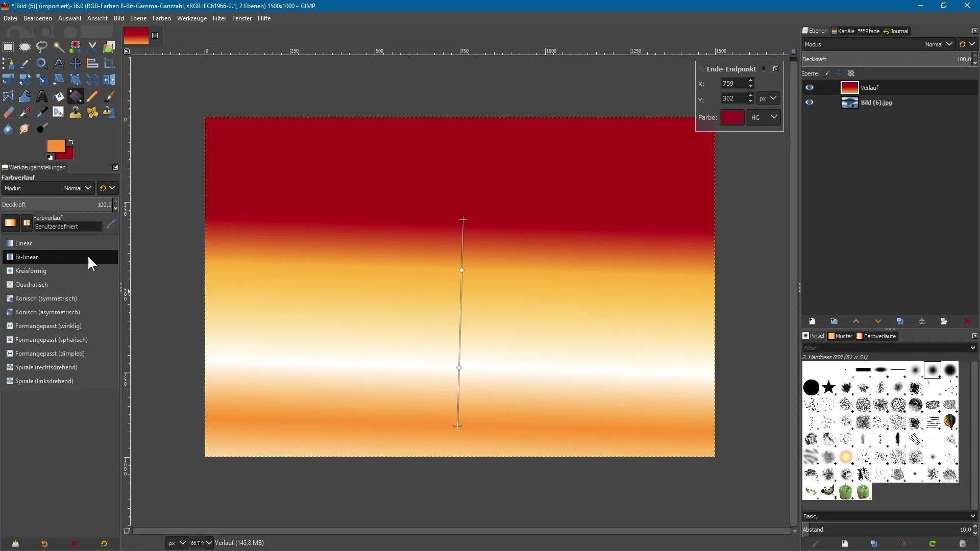Select the Ellipse Select tool
Viewport: 980px width, 551px height.
click(x=25, y=47)
